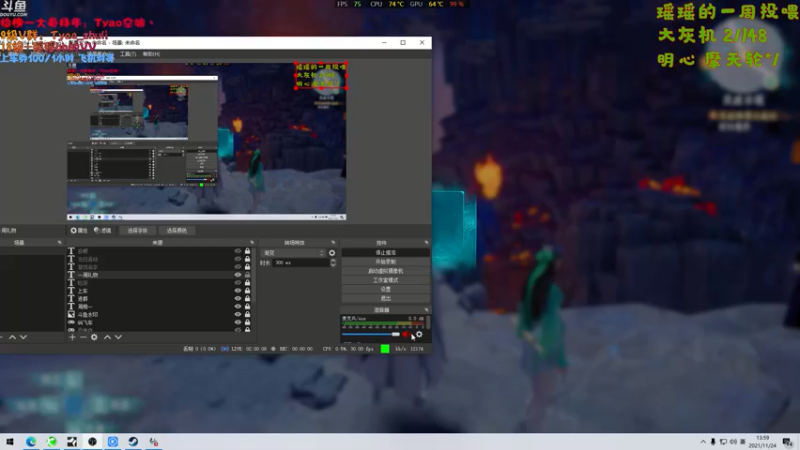Open properties gear for selected source
Image resolution: width=800 pixels, height=450 pixels.
(x=79, y=231)
